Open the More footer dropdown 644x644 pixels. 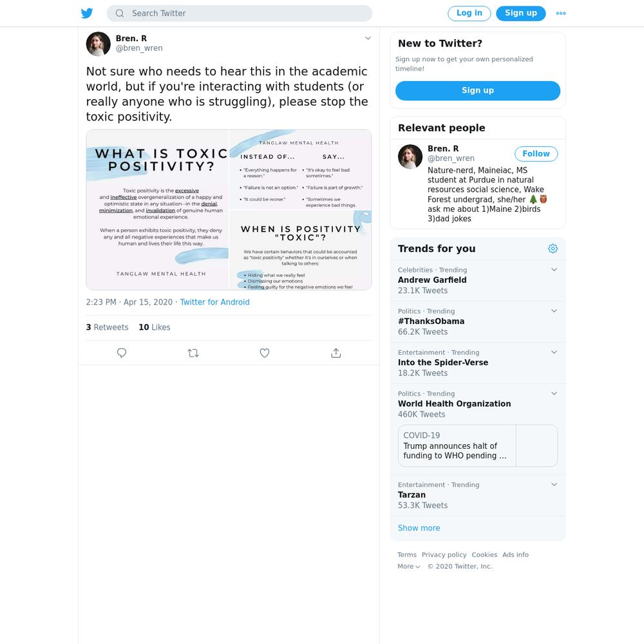point(409,566)
